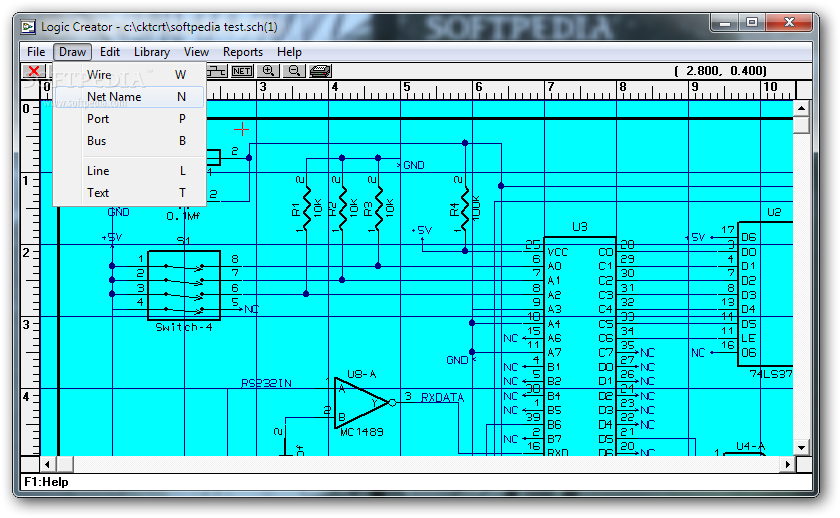840x518 pixels.
Task: Select the Switch-4 component label
Action: 184,327
